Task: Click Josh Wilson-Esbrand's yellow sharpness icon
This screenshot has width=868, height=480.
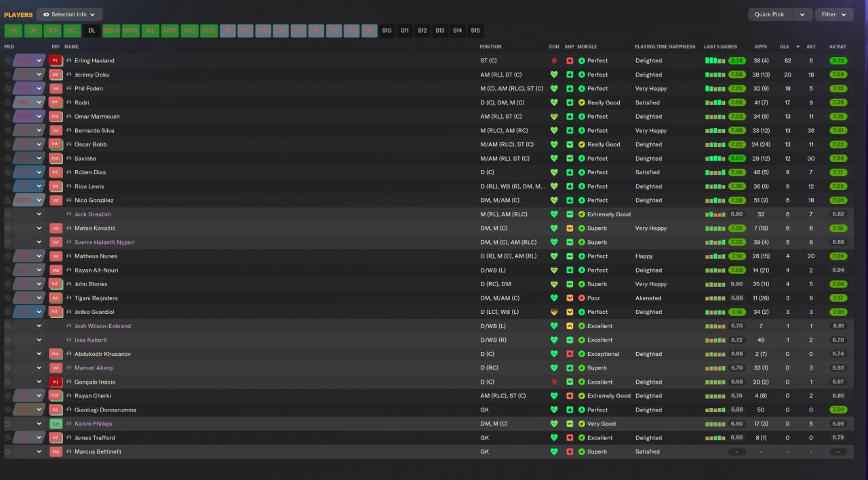Action: [570, 326]
